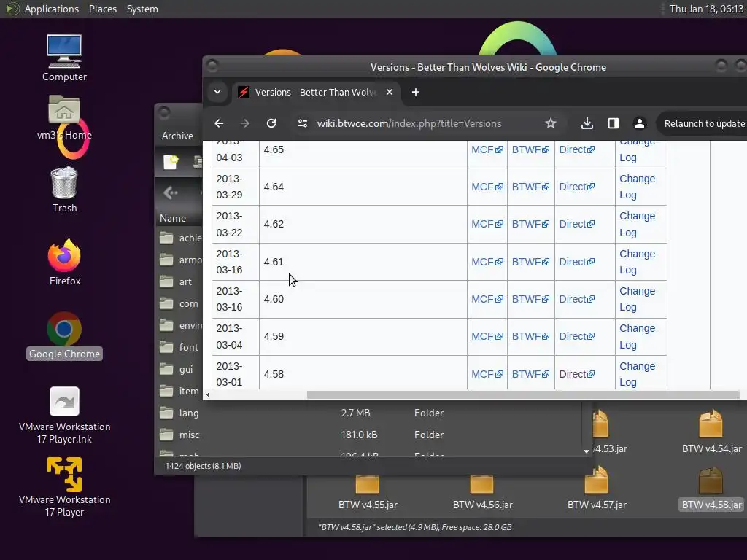Select the lang folder in archive
The image size is (747, 560).
pos(179,413)
